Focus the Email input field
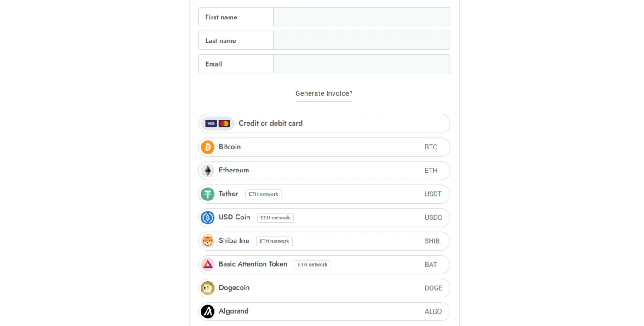Image resolution: width=644 pixels, height=326 pixels. (x=362, y=63)
